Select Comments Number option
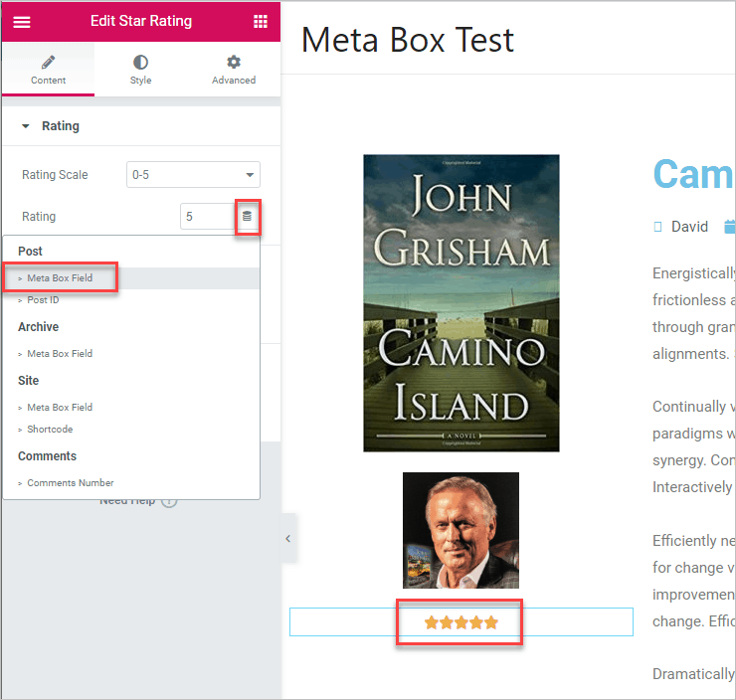This screenshot has width=736, height=700. coord(70,483)
